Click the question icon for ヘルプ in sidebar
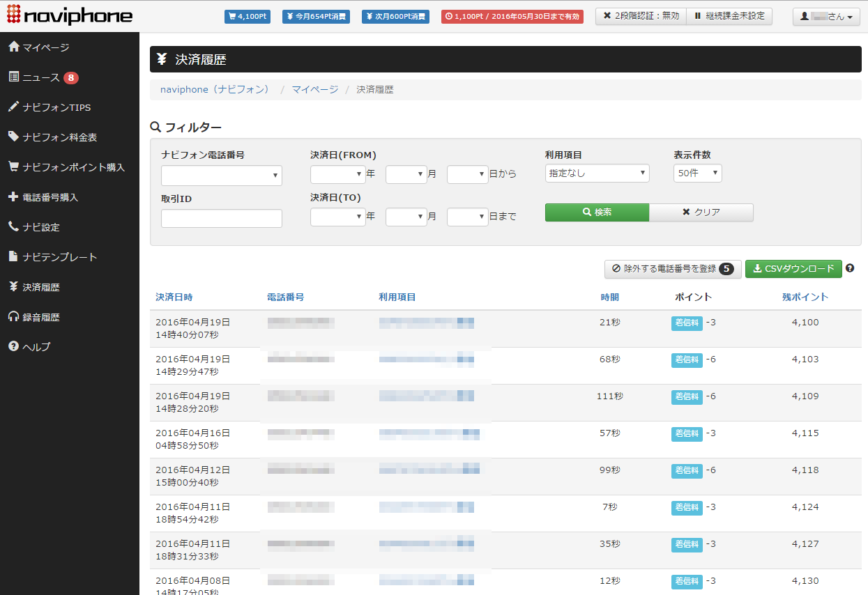The image size is (868, 595). click(13, 347)
